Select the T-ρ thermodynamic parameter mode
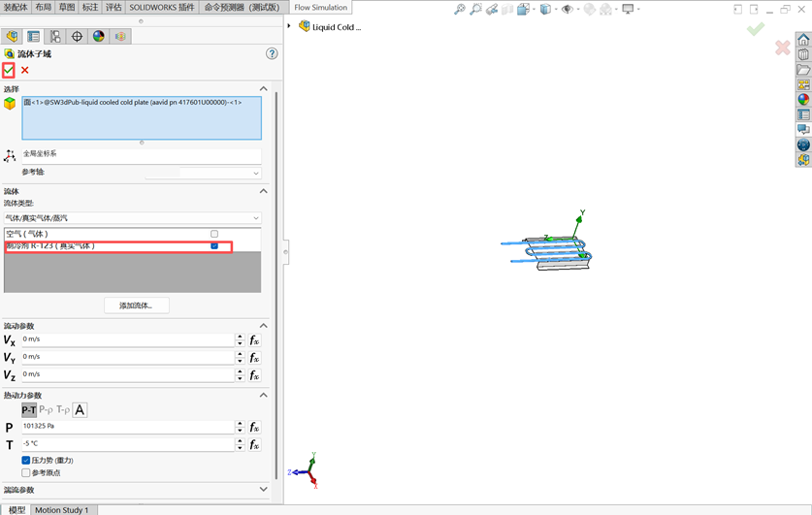 click(x=63, y=410)
